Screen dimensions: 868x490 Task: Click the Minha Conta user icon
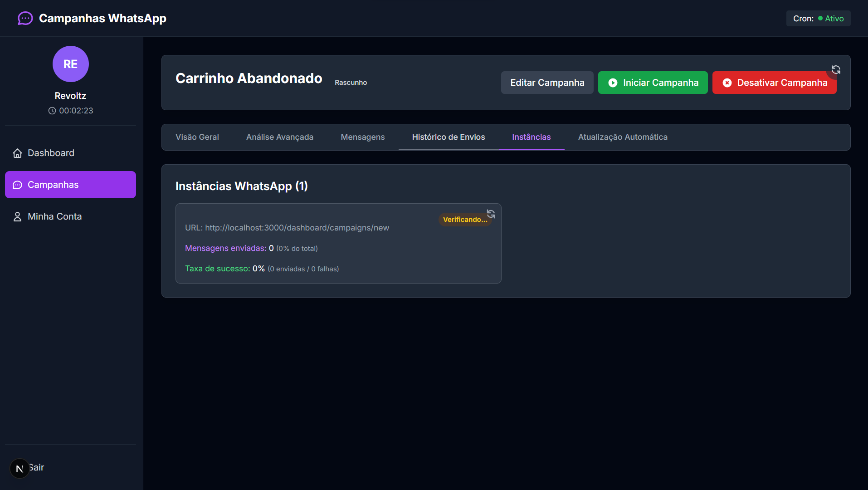click(17, 217)
